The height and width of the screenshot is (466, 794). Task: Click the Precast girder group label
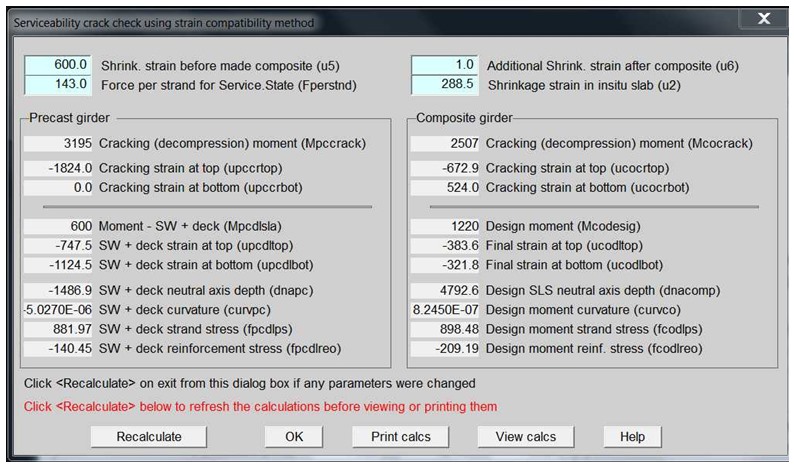[69, 118]
